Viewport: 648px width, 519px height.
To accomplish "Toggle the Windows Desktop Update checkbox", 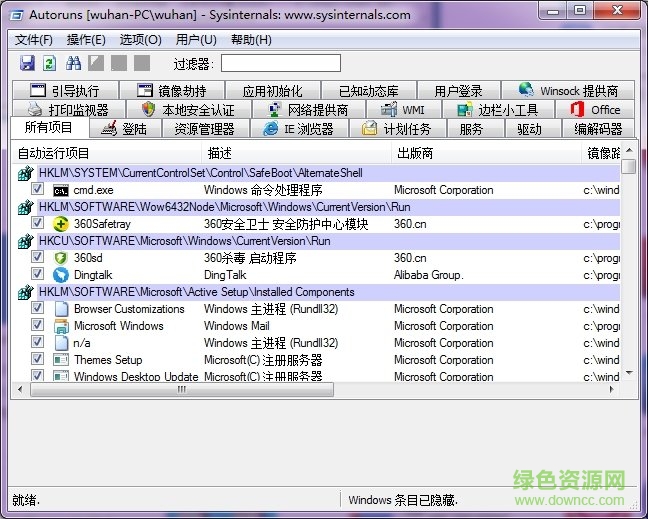I will [37, 375].
